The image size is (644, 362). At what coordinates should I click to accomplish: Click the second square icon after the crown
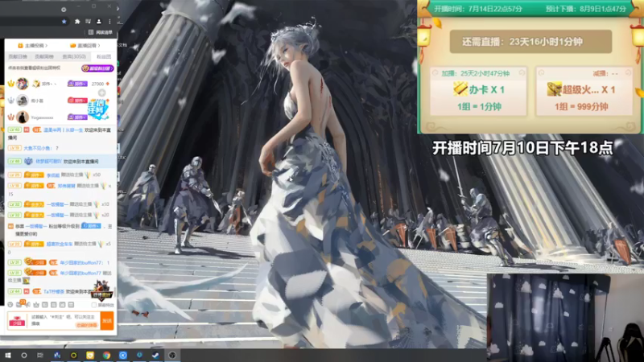tap(53, 305)
